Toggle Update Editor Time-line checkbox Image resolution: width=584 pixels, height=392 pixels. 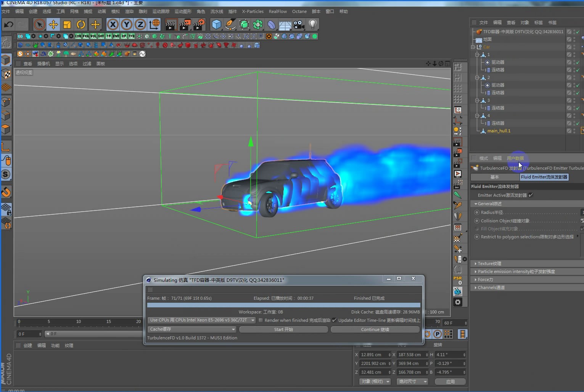coord(334,320)
